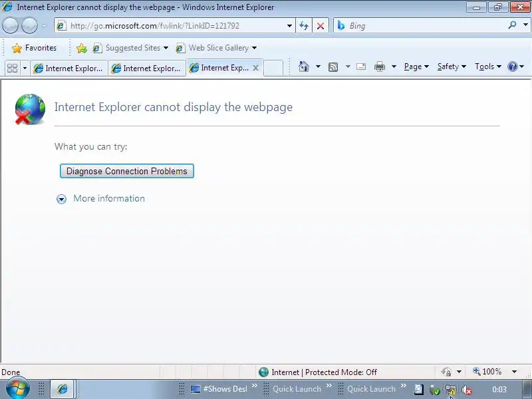Click the muted volume tray icon
Screen dimensions: 532x399
tap(467, 390)
